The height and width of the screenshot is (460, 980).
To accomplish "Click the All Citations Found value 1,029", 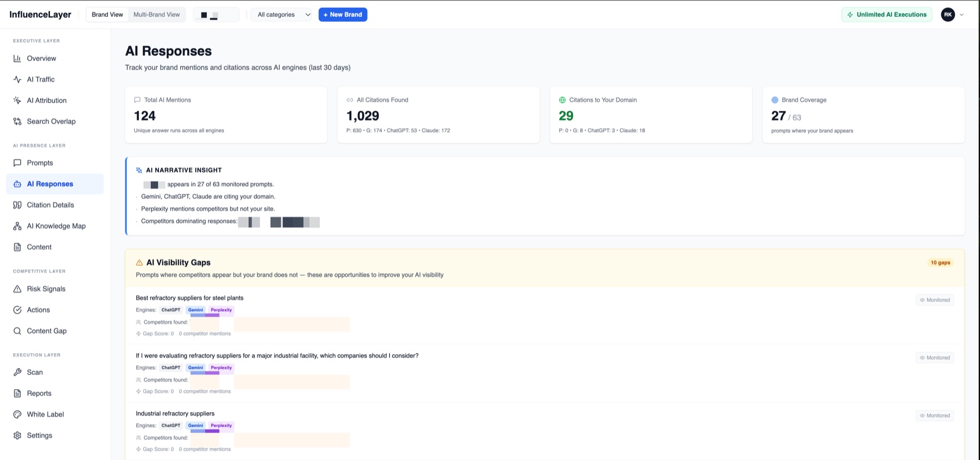I will point(363,116).
